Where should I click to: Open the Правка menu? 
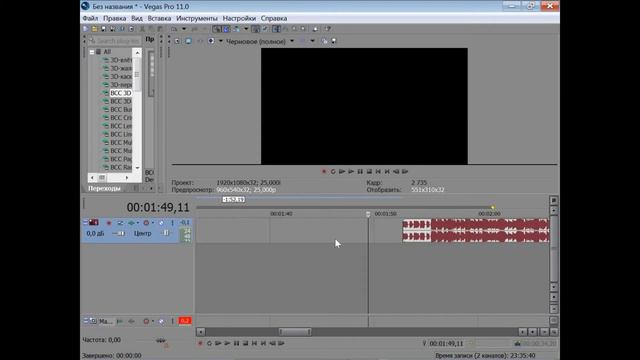(115, 18)
